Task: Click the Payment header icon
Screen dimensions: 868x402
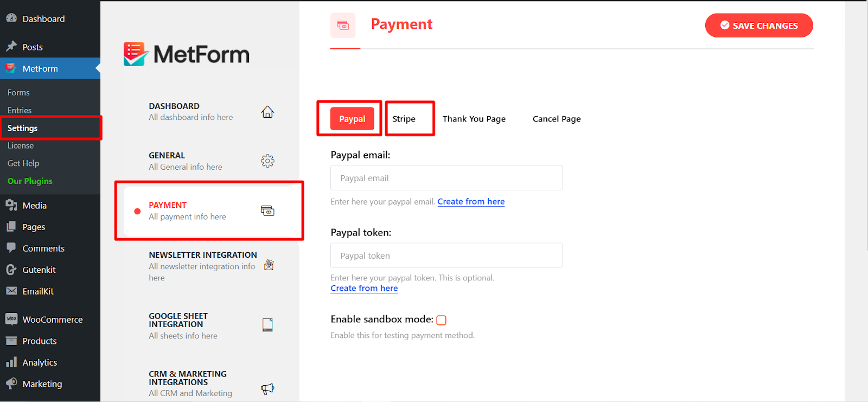Action: coord(343,25)
